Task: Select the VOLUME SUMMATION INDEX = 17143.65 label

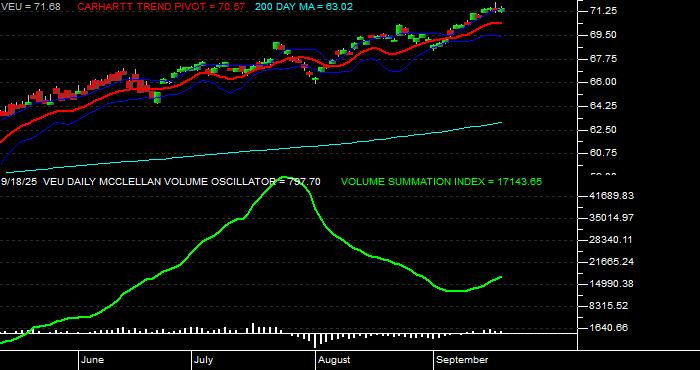Action: click(441, 182)
